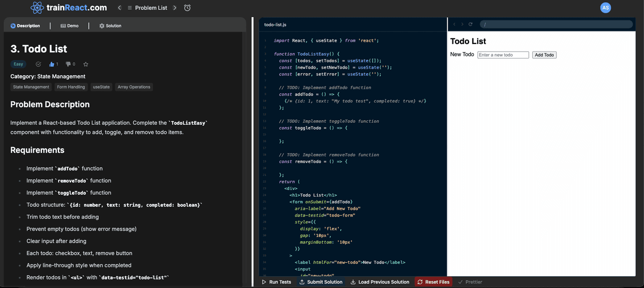The image size is (644, 288).
Task: Click 'function TodoListEasy()' code line
Action: (307, 54)
